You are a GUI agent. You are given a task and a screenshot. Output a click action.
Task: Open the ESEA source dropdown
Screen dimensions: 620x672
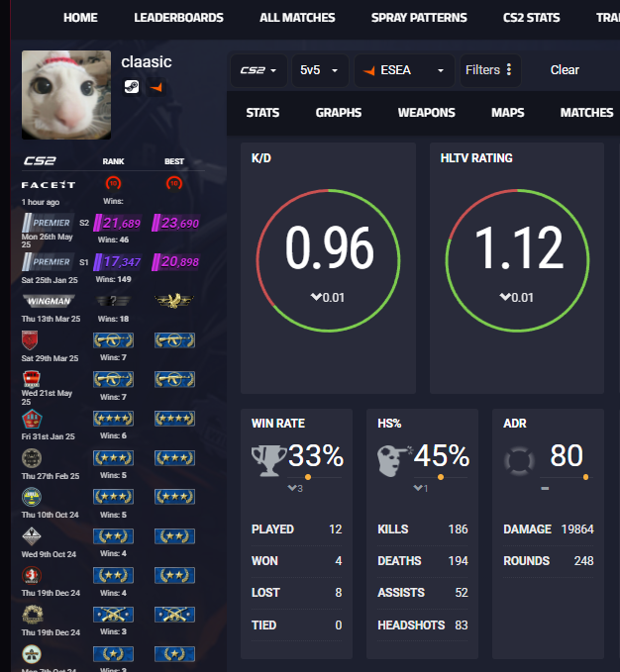point(404,70)
